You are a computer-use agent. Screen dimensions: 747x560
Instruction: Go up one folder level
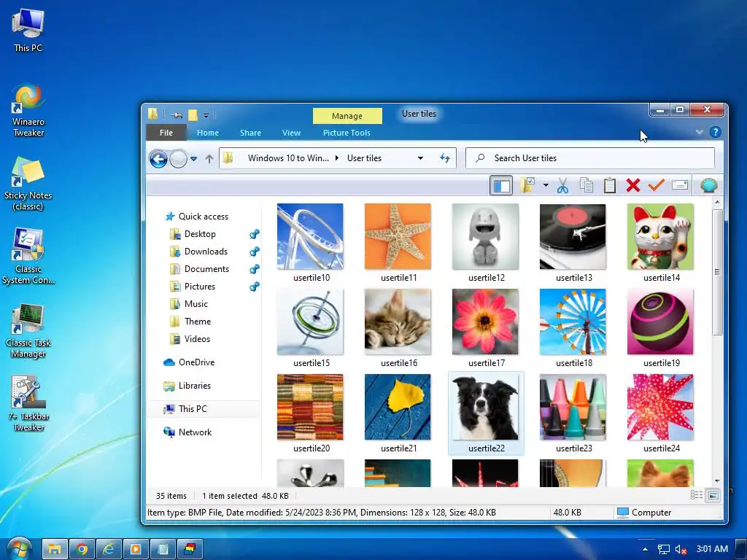pos(209,158)
